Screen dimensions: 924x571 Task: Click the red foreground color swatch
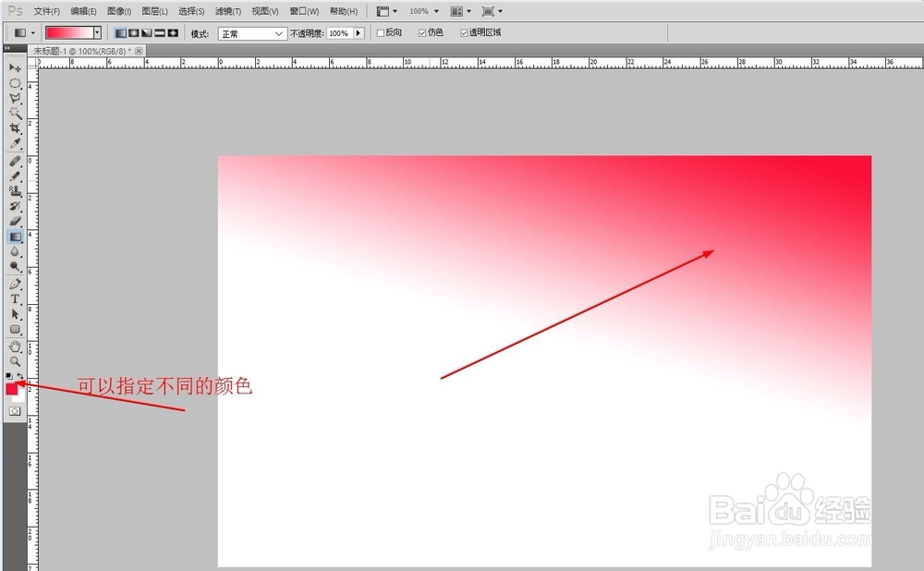(11, 389)
